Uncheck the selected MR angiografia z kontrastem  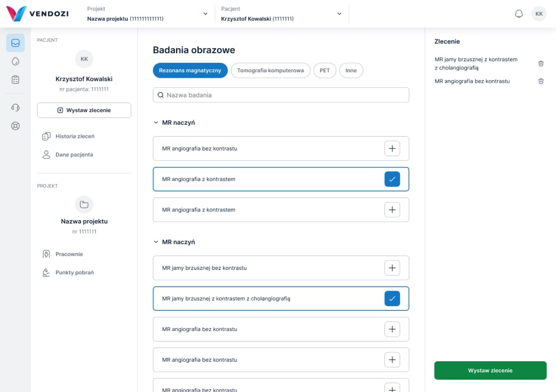tap(392, 179)
